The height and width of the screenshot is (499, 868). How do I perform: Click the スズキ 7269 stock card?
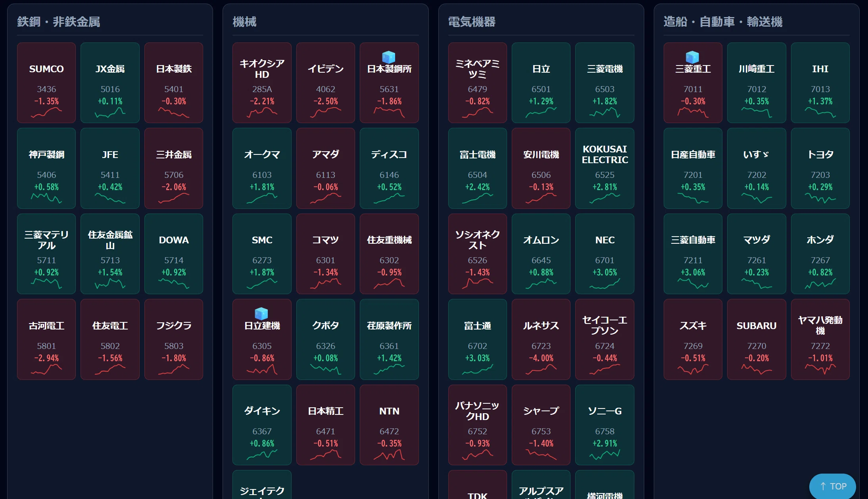693,339
